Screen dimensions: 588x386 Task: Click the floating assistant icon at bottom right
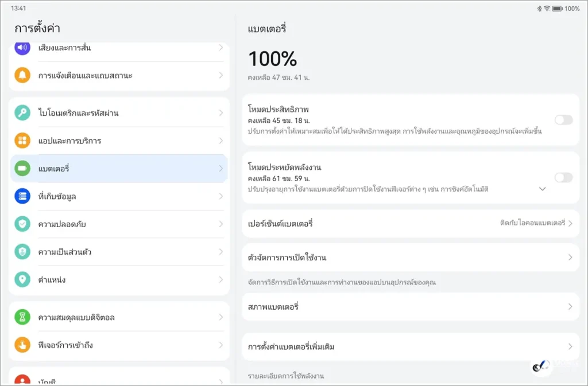540,366
